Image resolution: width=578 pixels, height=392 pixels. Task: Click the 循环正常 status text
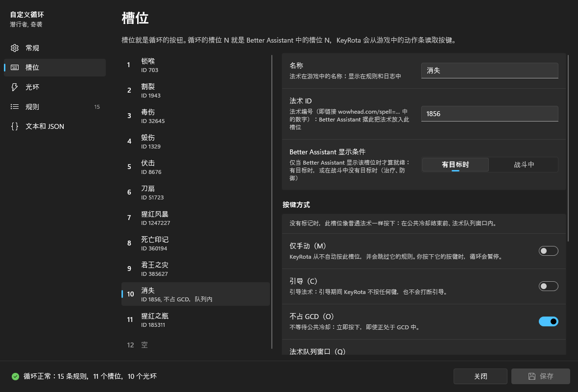click(90, 376)
